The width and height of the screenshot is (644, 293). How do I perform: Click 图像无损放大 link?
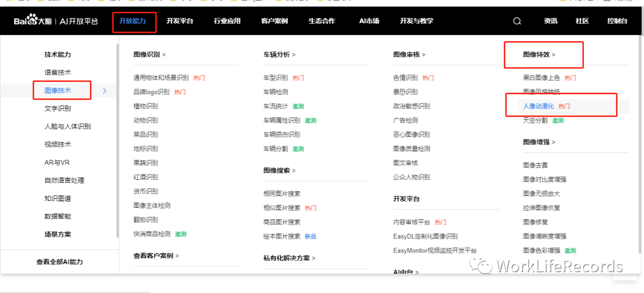pos(541,194)
